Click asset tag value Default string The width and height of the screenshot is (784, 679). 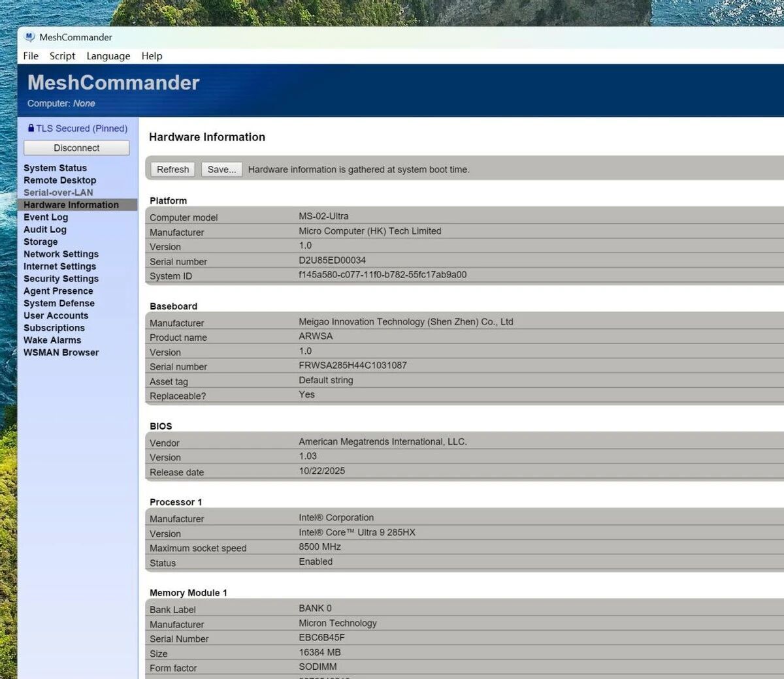click(x=325, y=380)
